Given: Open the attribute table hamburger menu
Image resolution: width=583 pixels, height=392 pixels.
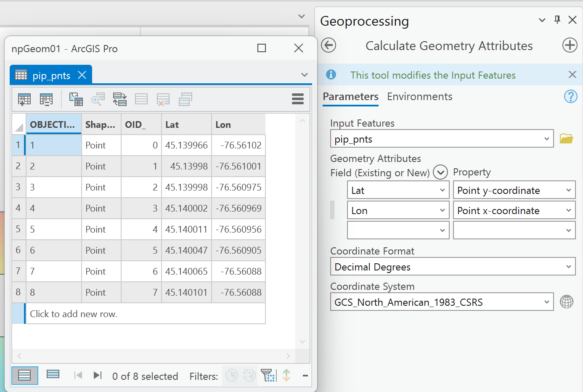Looking at the screenshot, I should 297,99.
